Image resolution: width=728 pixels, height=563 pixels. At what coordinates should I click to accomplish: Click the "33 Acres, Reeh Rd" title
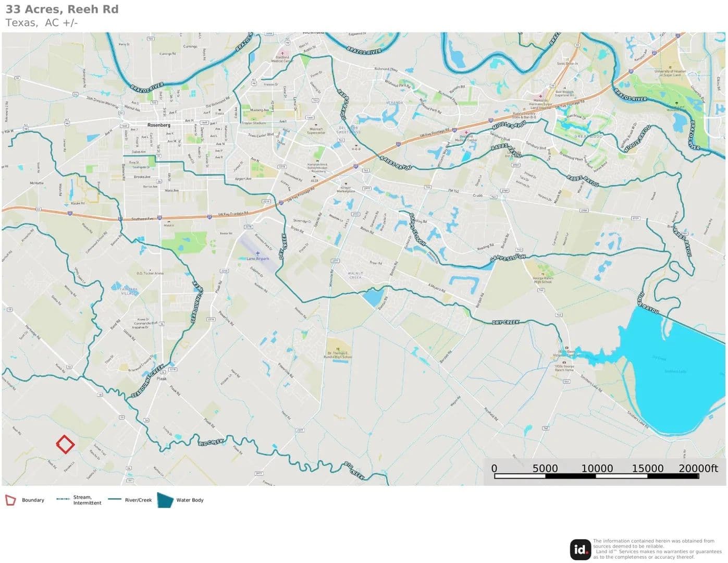click(x=62, y=9)
